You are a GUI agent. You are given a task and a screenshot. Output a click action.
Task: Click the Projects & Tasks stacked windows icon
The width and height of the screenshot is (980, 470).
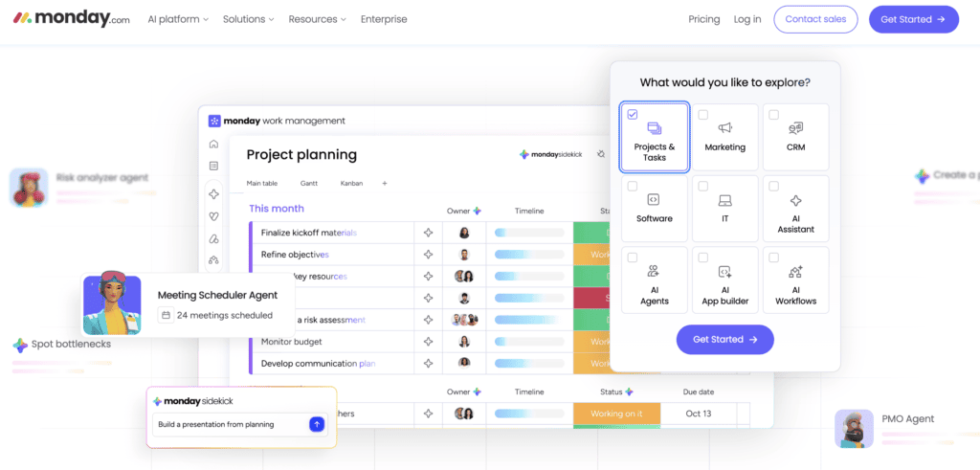(x=655, y=129)
